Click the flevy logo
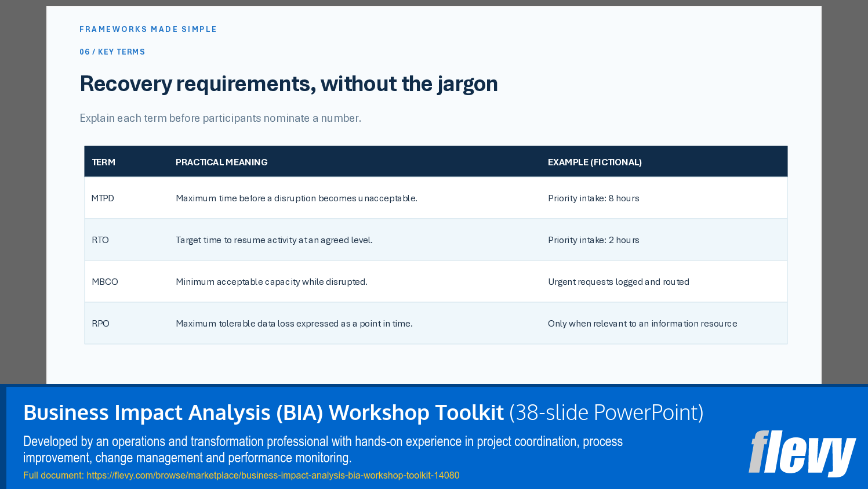This screenshot has height=489, width=868. tap(802, 454)
